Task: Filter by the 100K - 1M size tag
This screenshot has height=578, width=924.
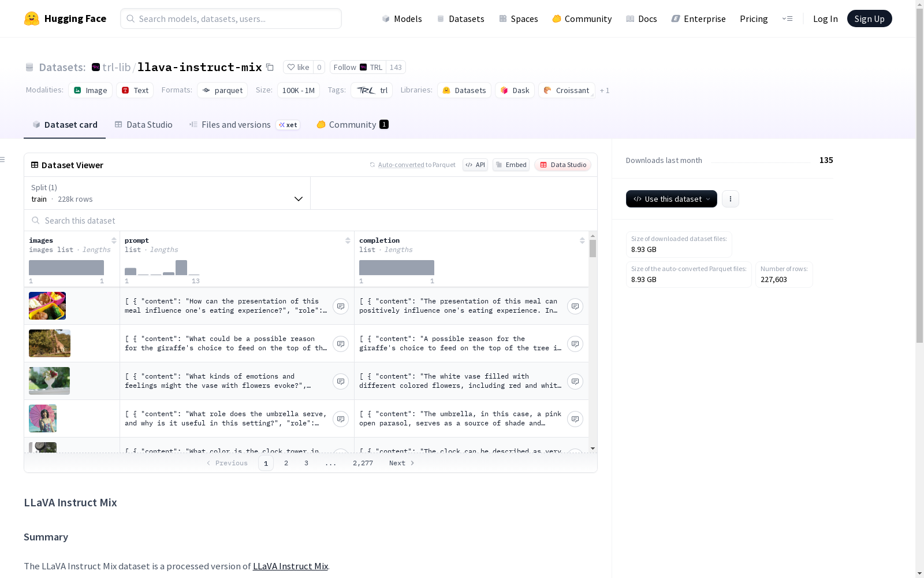Action: pos(299,90)
